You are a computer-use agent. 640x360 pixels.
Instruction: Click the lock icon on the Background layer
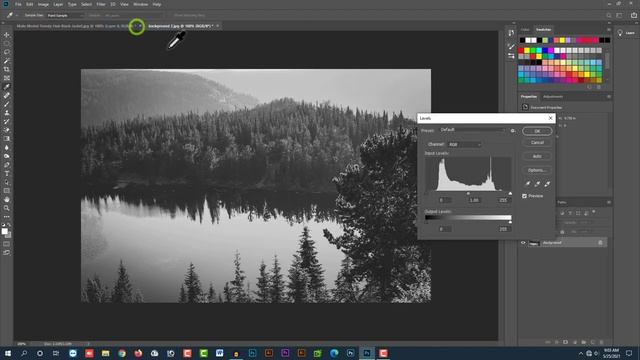[600, 242]
